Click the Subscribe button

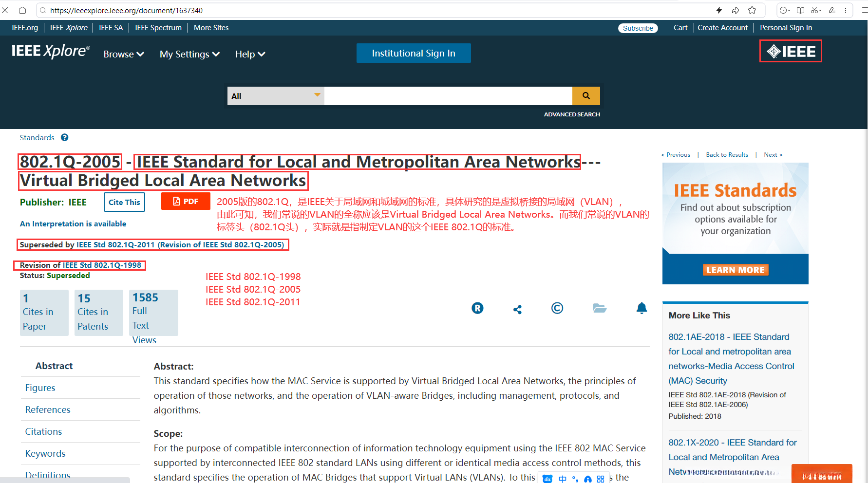point(638,28)
